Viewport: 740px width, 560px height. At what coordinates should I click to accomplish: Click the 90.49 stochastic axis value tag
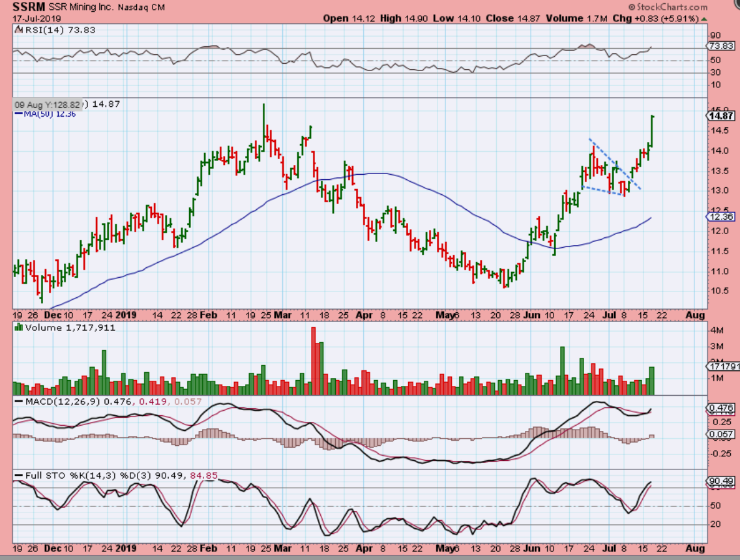tap(720, 482)
